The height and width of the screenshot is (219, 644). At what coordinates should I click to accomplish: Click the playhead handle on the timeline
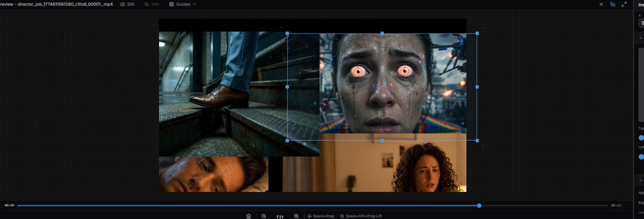pos(479,206)
